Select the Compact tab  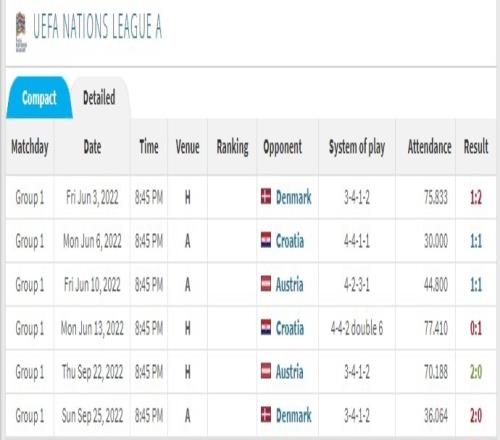(39, 98)
